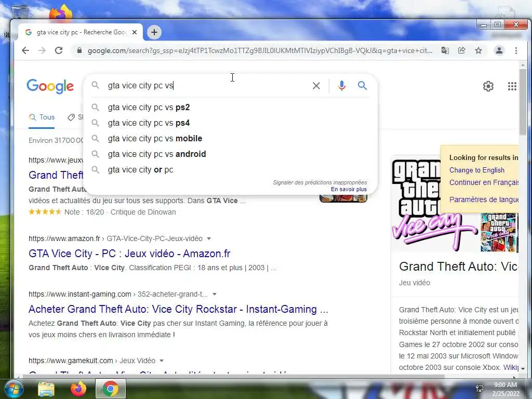The width and height of the screenshot is (532, 399).
Task: Open the Google apps grid
Action: pyautogui.click(x=512, y=86)
